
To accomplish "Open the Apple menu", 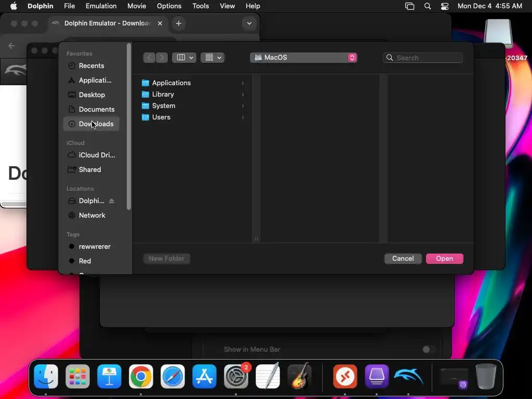I will (14, 6).
